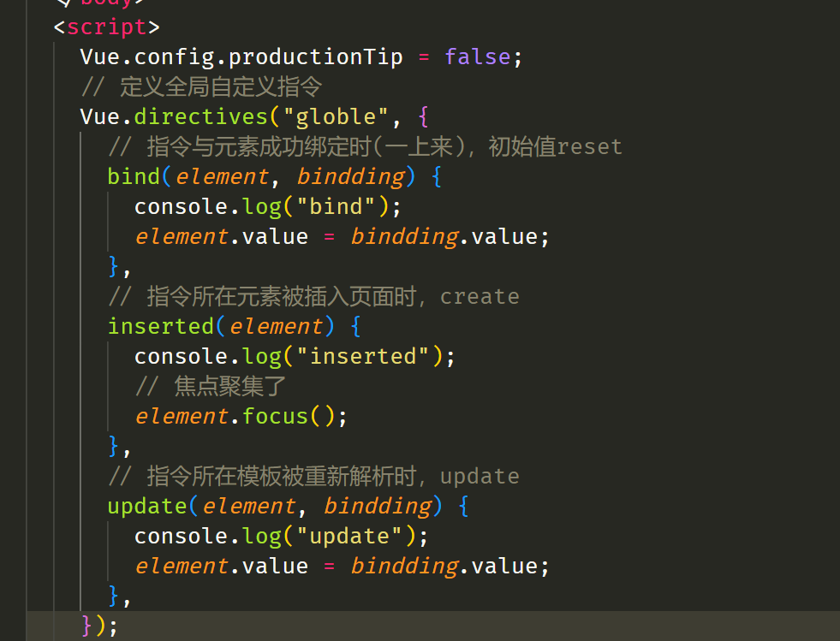Click the comment ending with create
The width and height of the screenshot is (840, 641).
(x=313, y=296)
